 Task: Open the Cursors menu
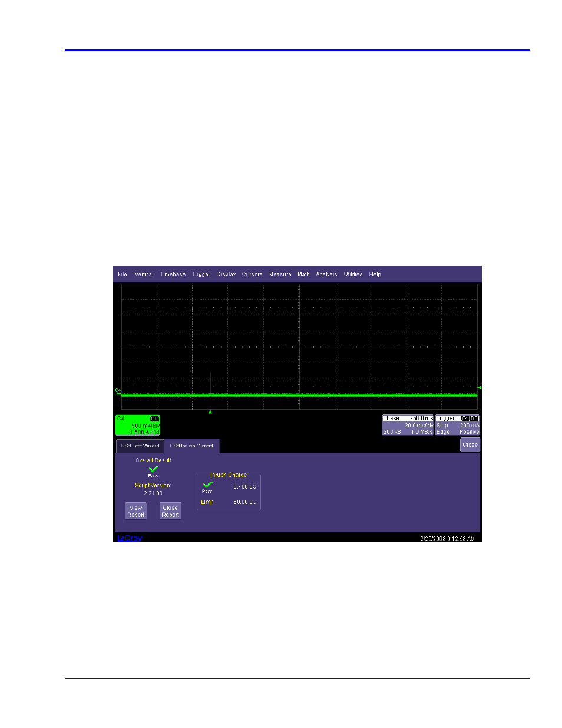pyautogui.click(x=252, y=274)
